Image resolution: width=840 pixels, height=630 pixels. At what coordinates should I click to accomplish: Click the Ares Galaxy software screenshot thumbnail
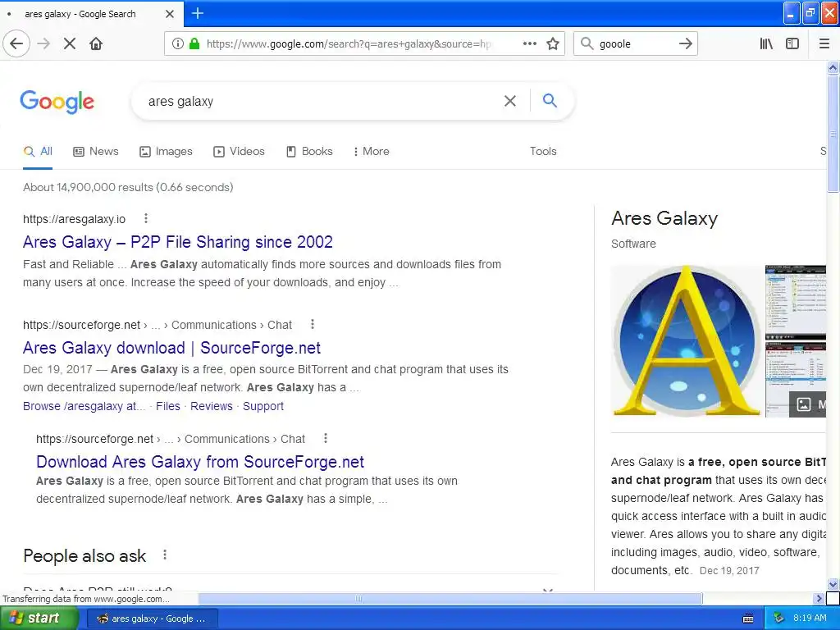tap(796, 340)
